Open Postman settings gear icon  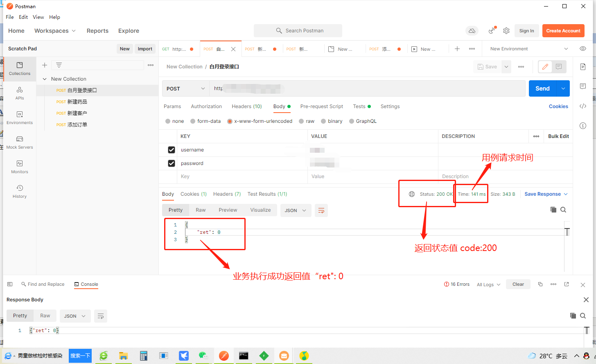[506, 31]
